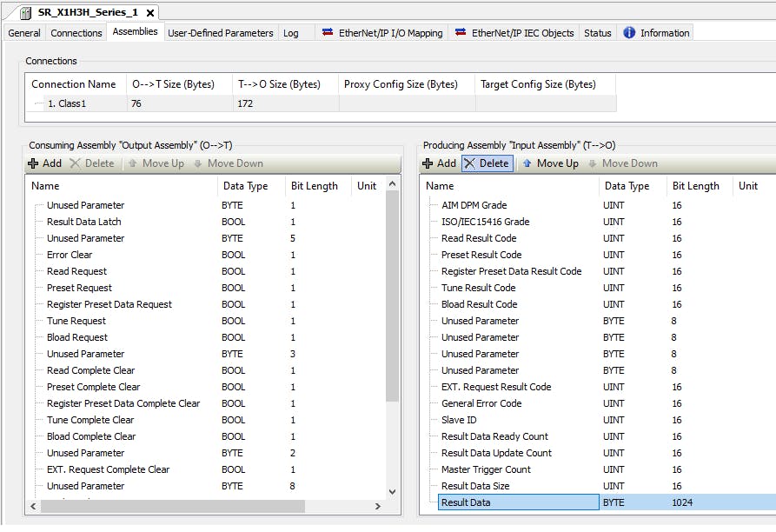Click Bit Length header in Producing Assembly
The height and width of the screenshot is (532, 776).
[x=695, y=186]
